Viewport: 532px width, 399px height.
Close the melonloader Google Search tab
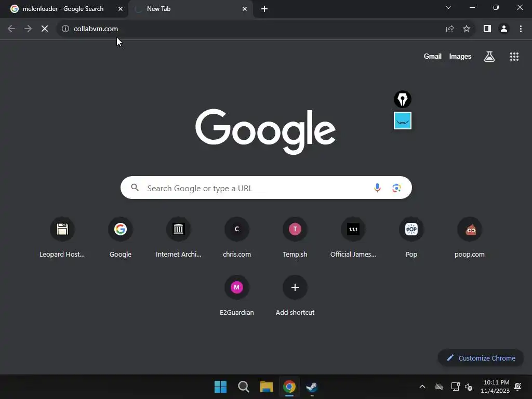(121, 9)
